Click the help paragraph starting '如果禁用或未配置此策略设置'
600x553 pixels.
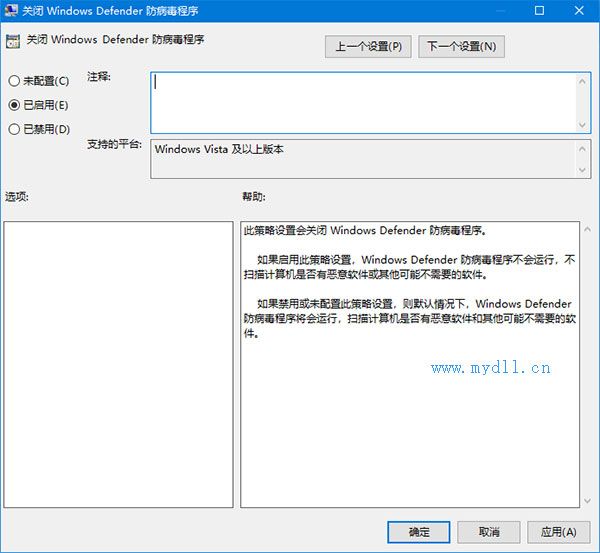[x=410, y=318]
